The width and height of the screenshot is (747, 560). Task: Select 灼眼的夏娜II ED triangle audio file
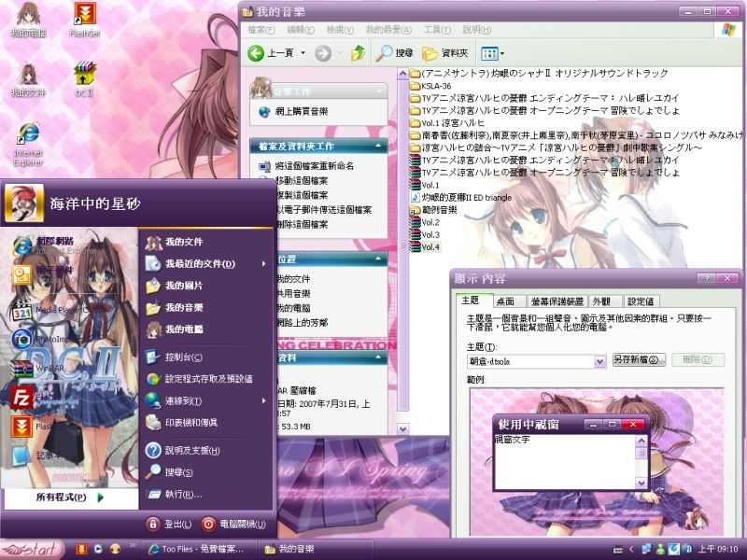tap(460, 197)
